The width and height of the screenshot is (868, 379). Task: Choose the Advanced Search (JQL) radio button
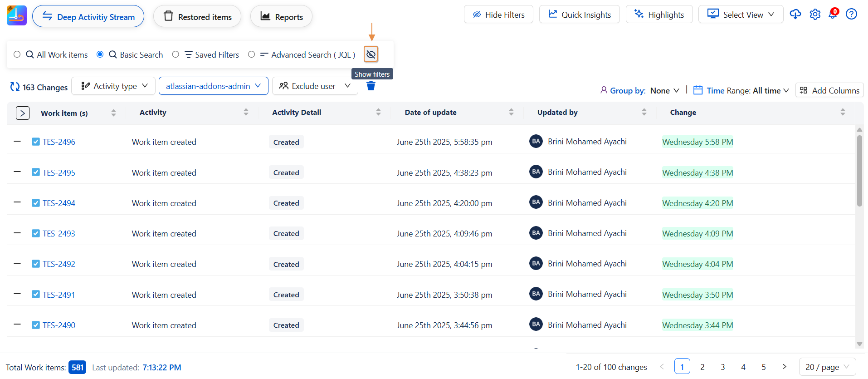coord(251,54)
